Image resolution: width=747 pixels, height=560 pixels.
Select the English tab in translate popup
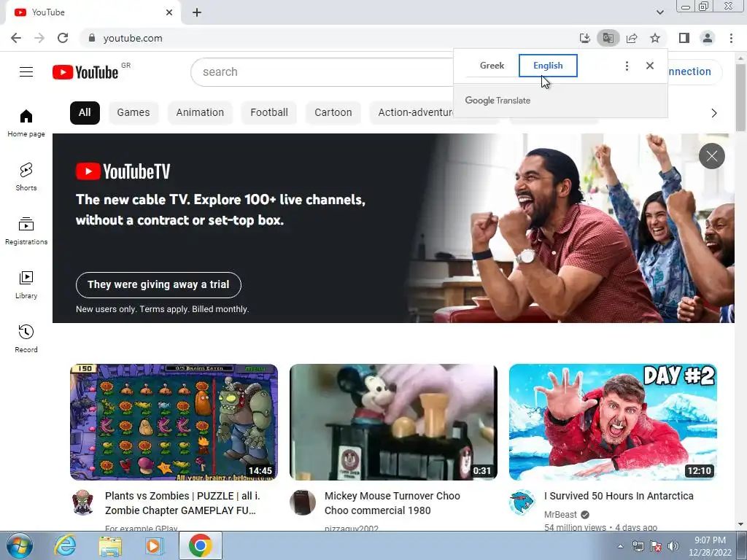(548, 66)
